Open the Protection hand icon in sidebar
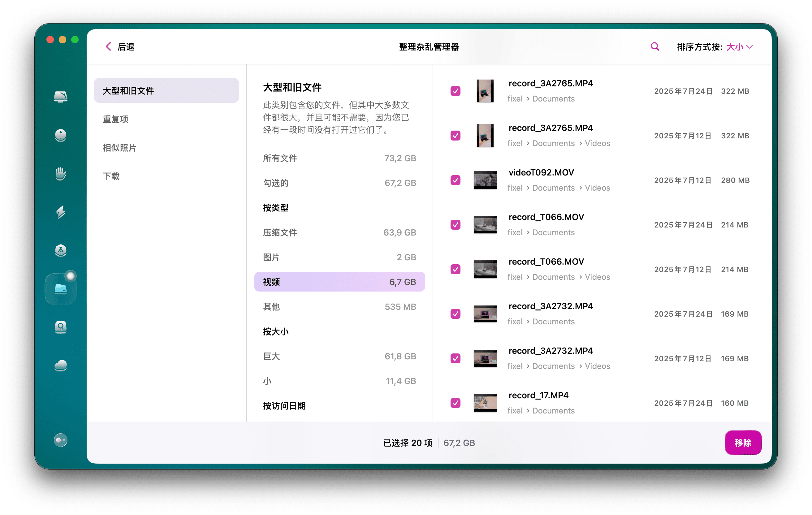 point(61,174)
